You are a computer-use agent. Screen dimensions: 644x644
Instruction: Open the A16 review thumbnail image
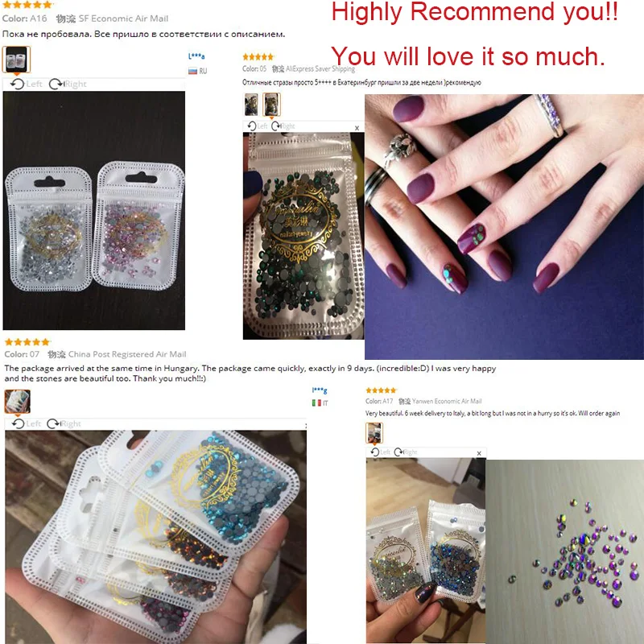(16, 60)
